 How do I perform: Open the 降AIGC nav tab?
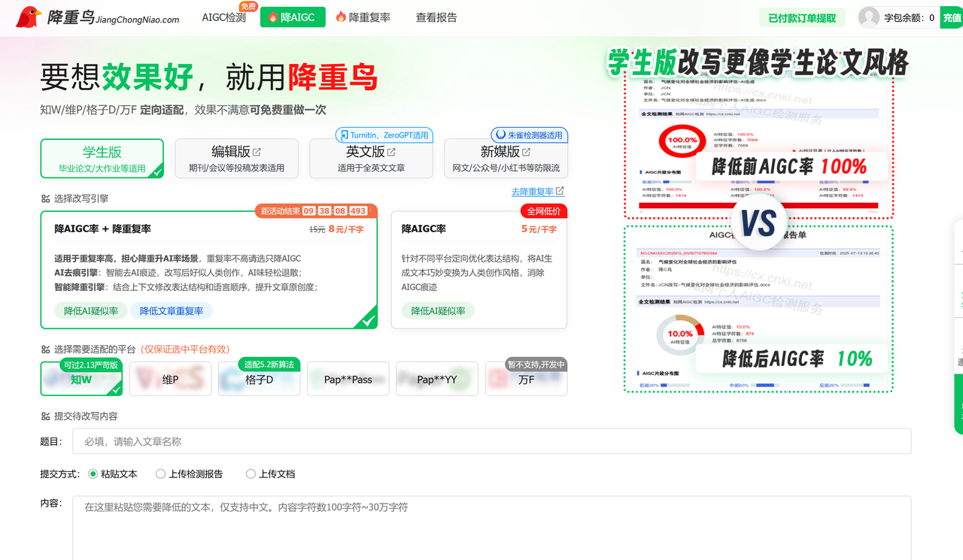click(293, 17)
